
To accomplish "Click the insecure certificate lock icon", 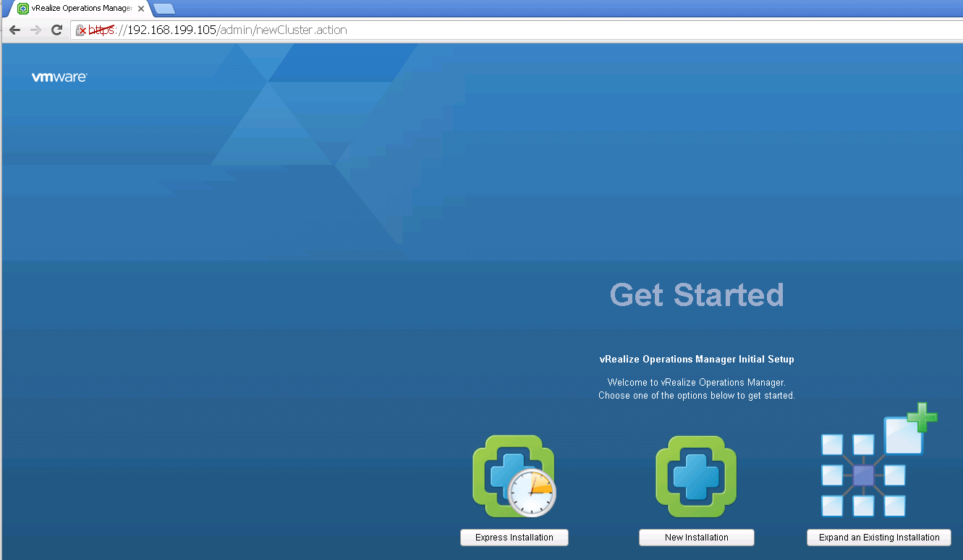I will (x=81, y=30).
